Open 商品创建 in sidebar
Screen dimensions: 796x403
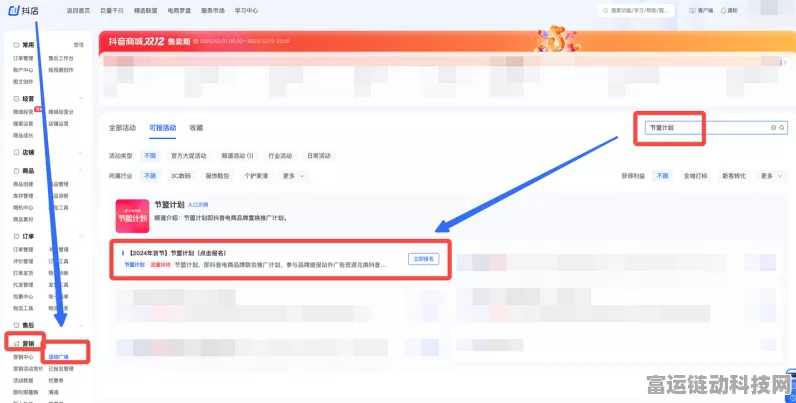point(23,185)
